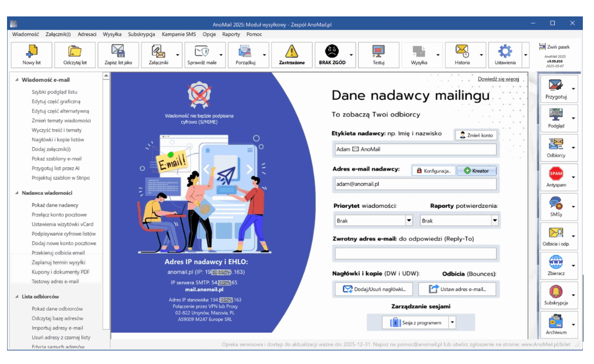
Task: Open the Raporty menu
Action: point(231,34)
